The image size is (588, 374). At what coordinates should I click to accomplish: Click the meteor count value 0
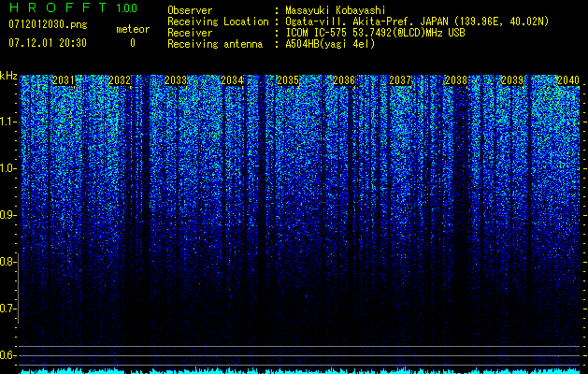133,43
